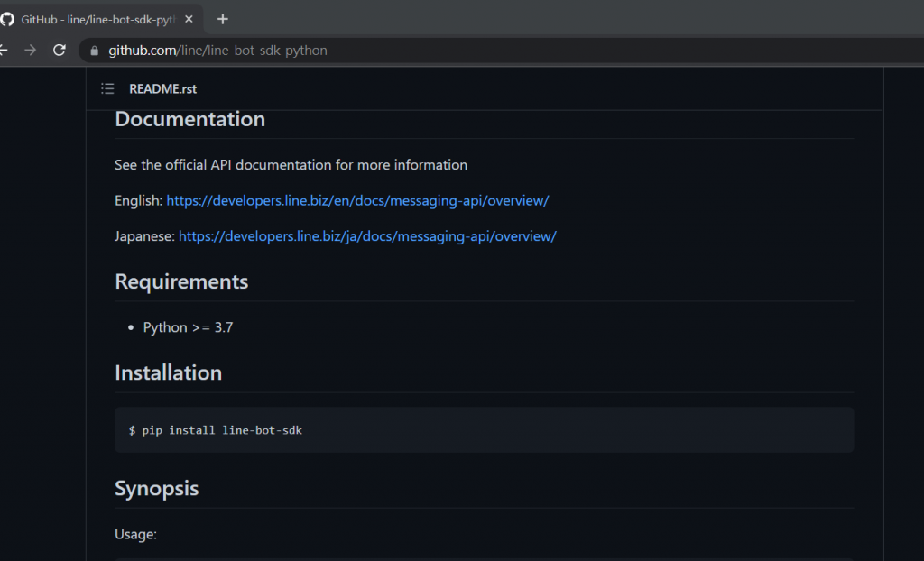Screen dimensions: 924x561
Task: Click the GitHub favicon in the tab
Action: click(x=7, y=20)
